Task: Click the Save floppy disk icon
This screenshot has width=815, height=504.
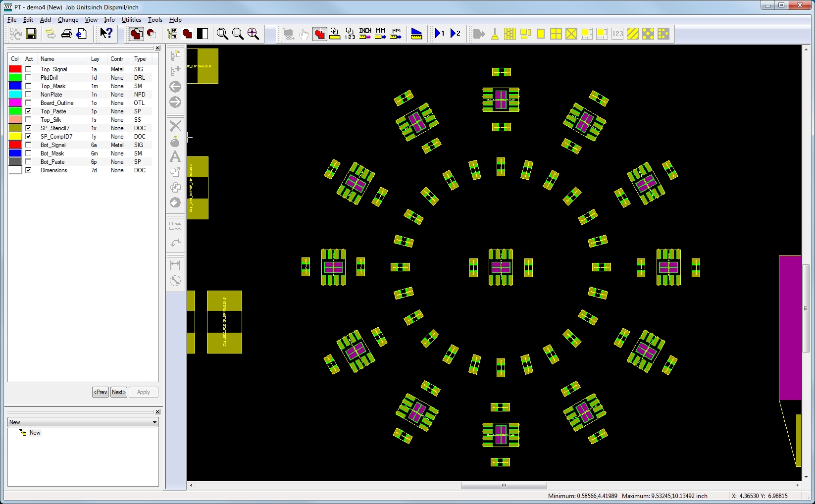Action: point(31,34)
